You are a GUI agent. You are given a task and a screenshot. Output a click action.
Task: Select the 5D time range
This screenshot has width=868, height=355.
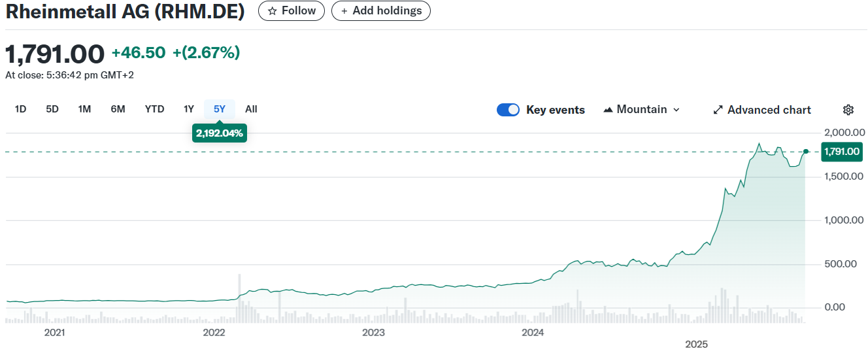(x=52, y=109)
